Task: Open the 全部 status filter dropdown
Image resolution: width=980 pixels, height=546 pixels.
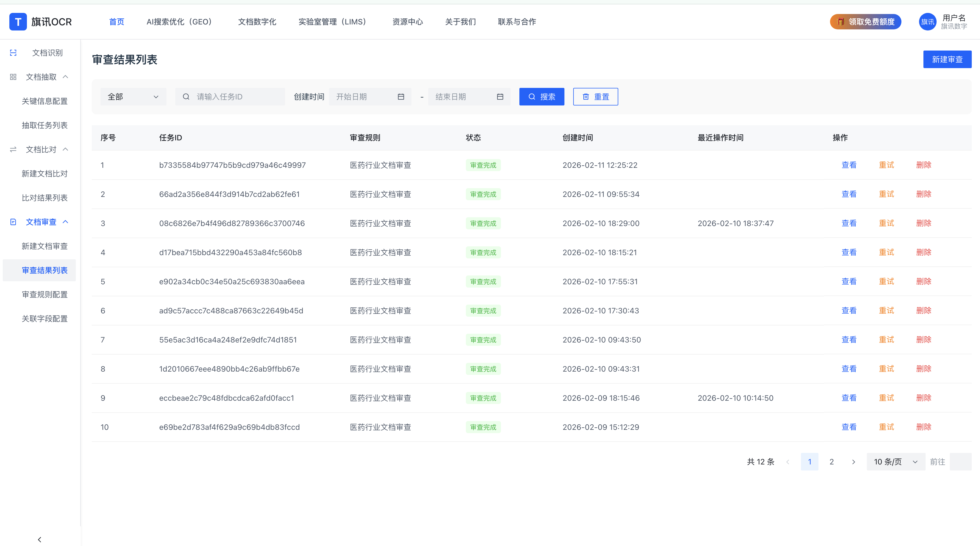Action: (x=133, y=97)
